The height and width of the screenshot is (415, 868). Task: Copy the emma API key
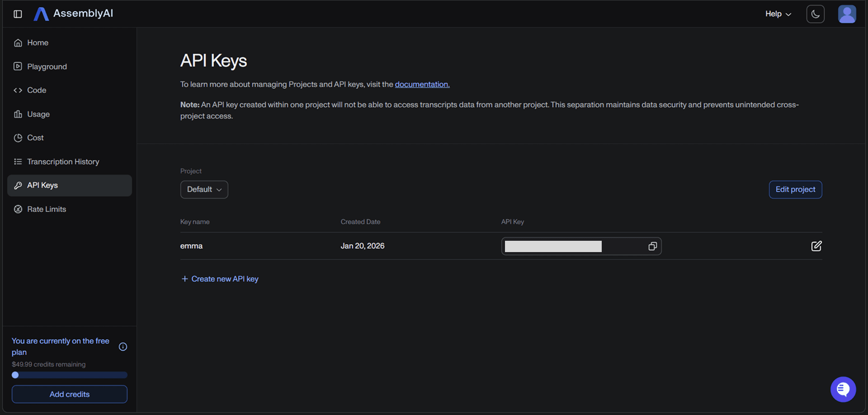[652, 246]
